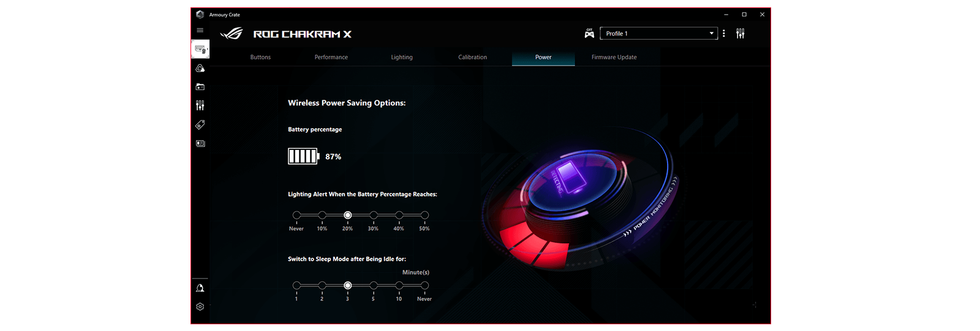The image size is (980, 331).
Task: Go to the Calibration tab
Action: click(472, 58)
